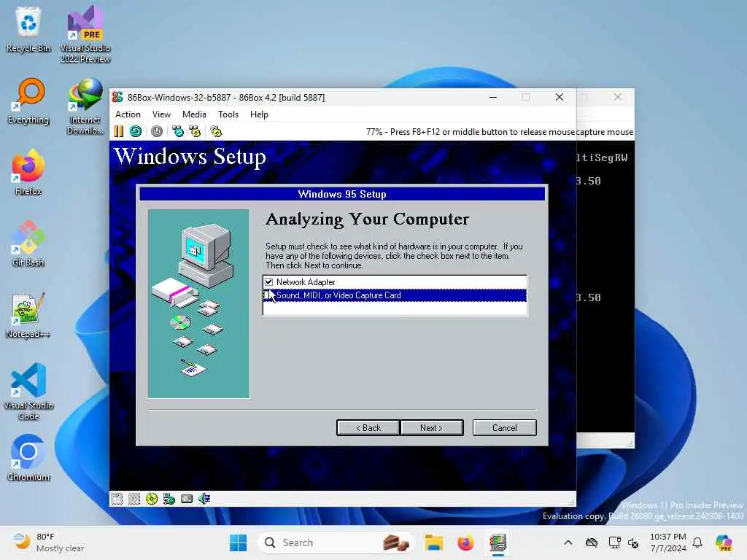Open the Media menu

[194, 114]
